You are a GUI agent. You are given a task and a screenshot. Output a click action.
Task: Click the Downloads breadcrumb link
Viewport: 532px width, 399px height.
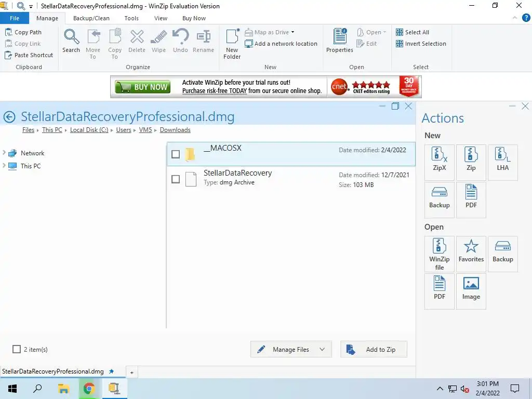pyautogui.click(x=175, y=130)
